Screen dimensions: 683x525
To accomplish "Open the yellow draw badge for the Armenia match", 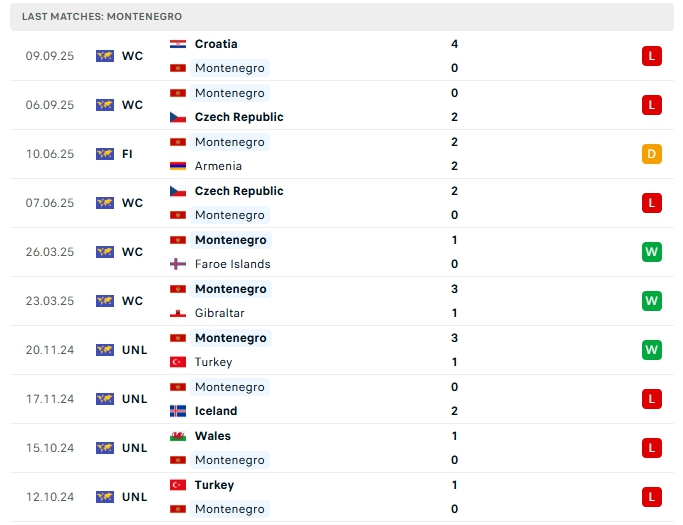I will [652, 154].
